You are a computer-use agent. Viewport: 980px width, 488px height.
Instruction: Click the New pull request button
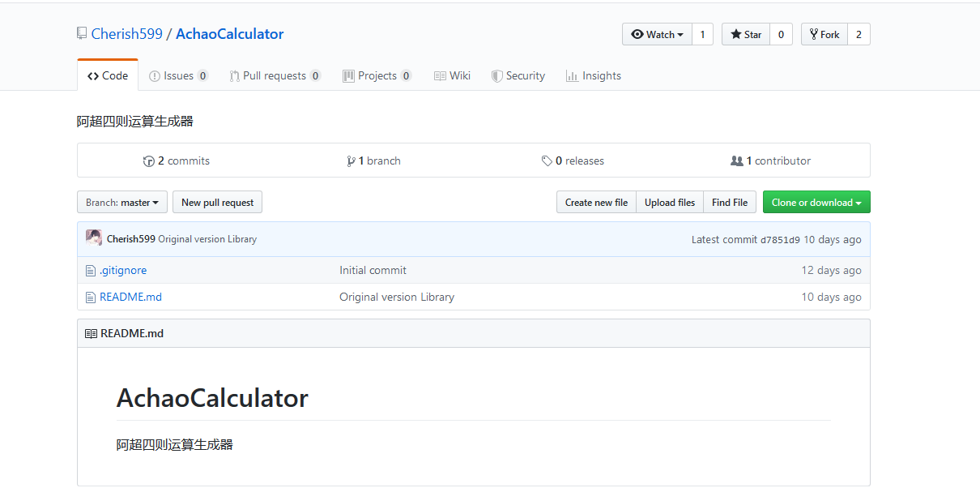[x=217, y=203]
